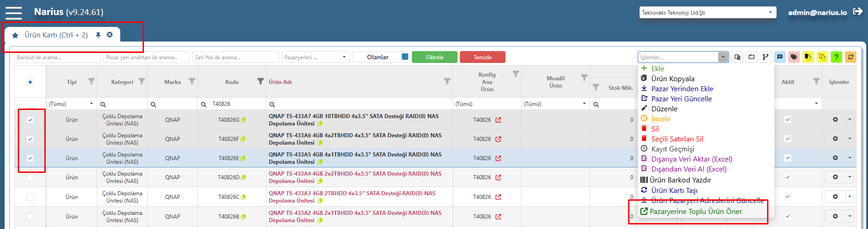Click filter icon in Konfig Ana Ürün header
868x229 pixels.
[516, 73]
